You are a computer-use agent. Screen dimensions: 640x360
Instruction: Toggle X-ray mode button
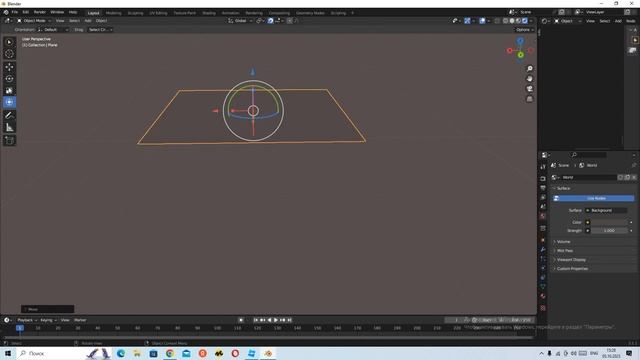[497, 21]
